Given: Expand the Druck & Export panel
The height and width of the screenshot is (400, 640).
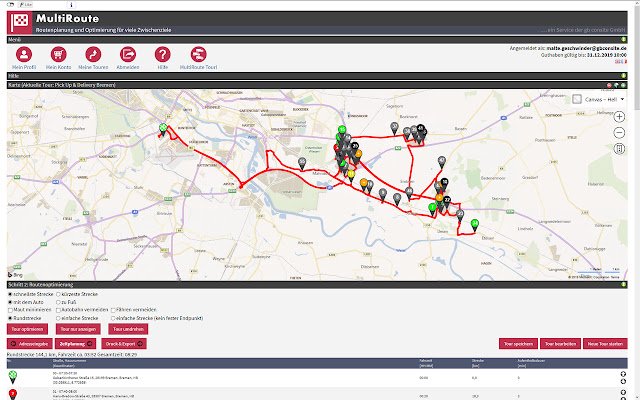Looking at the screenshot, I should coord(124,344).
